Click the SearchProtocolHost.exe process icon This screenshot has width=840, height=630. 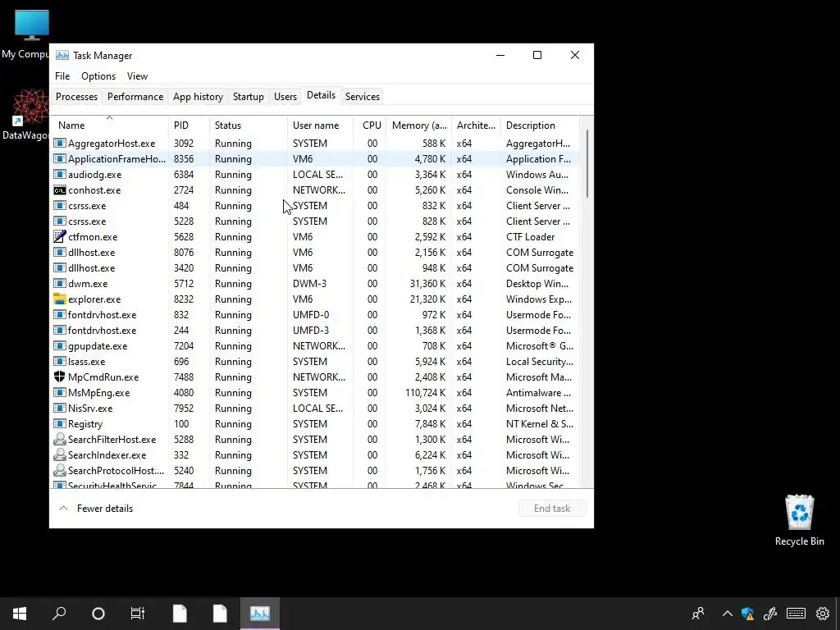pos(59,470)
